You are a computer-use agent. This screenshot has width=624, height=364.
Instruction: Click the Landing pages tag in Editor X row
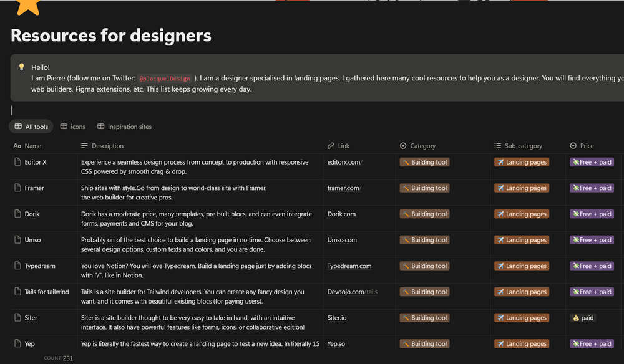[x=522, y=162]
